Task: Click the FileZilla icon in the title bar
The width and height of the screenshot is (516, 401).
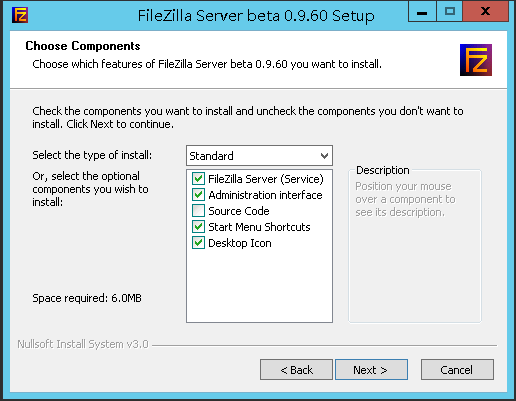Action: tap(20, 15)
